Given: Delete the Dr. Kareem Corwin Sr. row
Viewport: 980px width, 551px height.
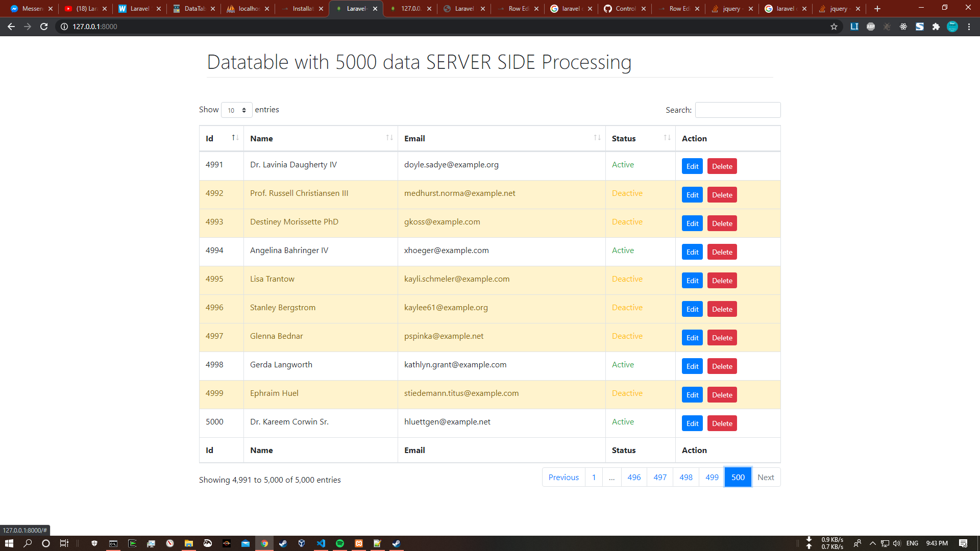Looking at the screenshot, I should coord(722,423).
